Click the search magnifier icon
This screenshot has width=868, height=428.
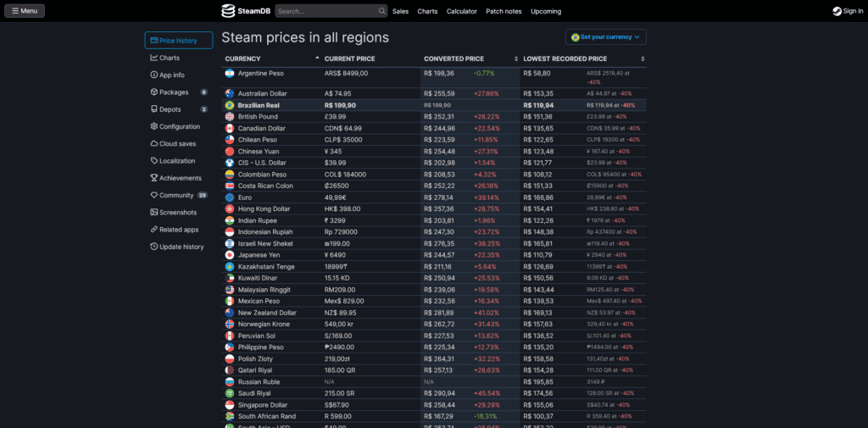point(381,11)
